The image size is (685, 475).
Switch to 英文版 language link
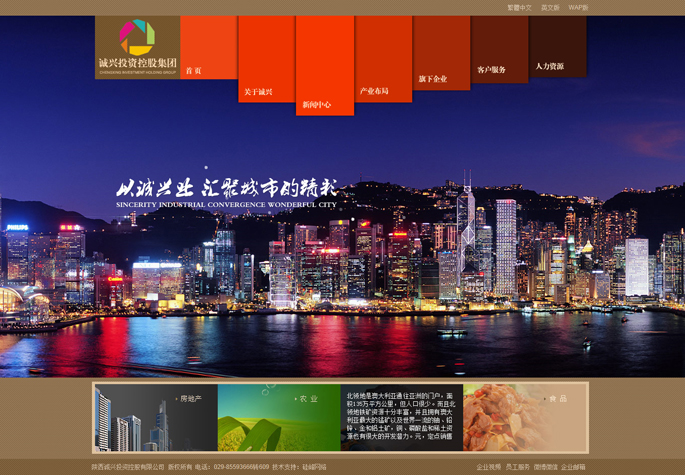coord(550,8)
